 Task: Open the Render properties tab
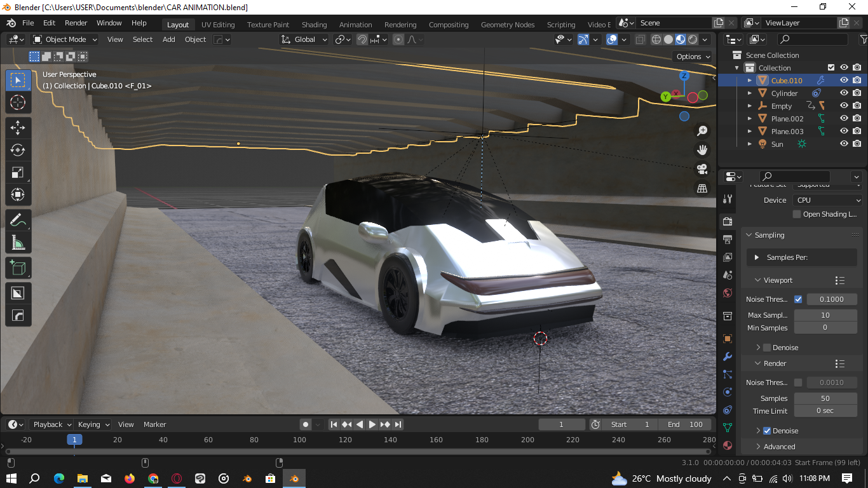tap(728, 221)
